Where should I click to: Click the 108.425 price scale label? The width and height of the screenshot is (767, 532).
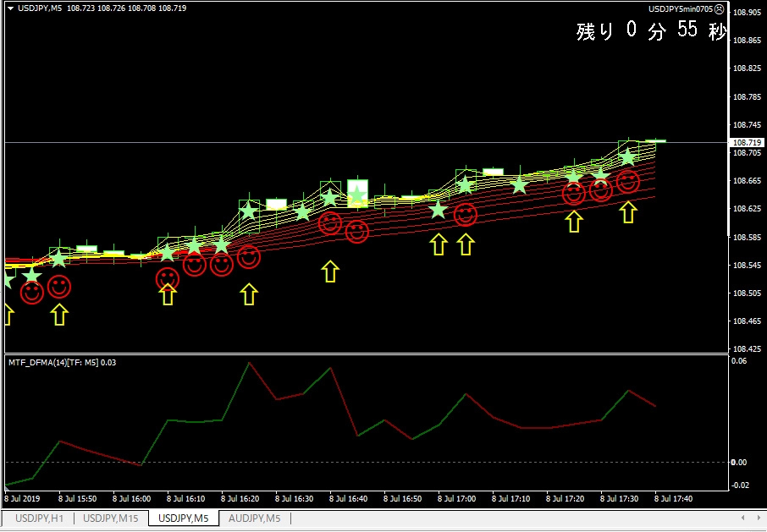tap(747, 349)
